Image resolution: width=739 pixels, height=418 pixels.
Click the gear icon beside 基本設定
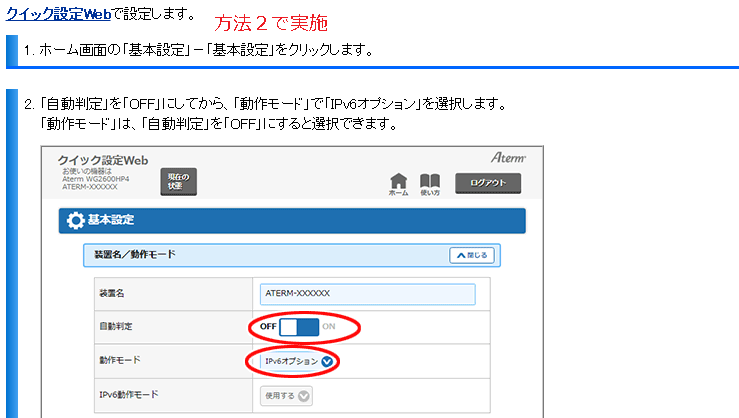coord(75,220)
